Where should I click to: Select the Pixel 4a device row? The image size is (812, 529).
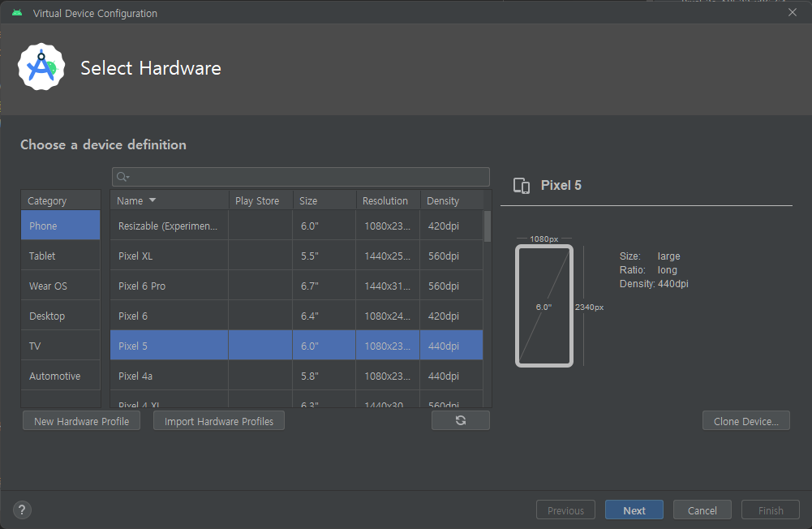point(296,376)
